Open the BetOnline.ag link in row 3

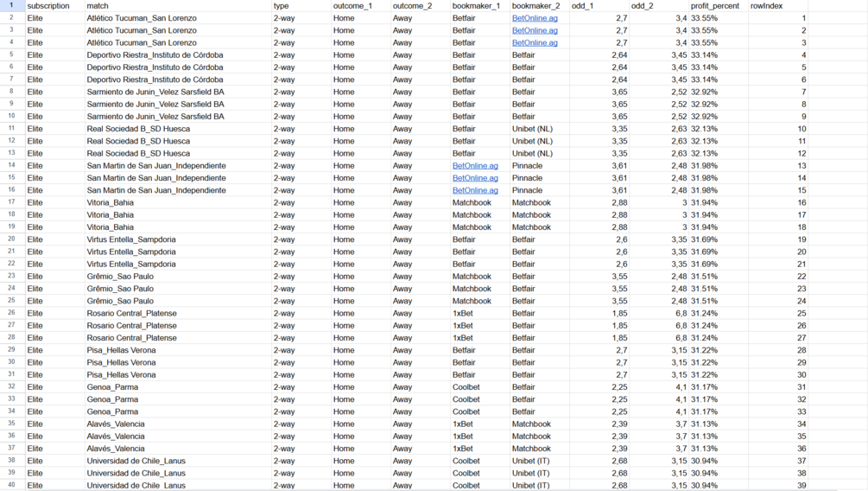point(535,30)
